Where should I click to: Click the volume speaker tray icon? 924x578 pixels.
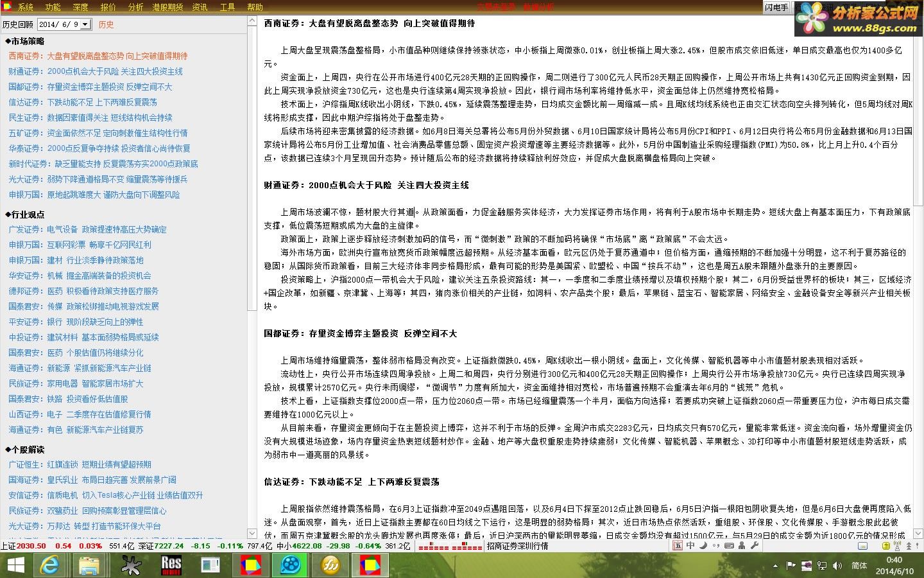(837, 565)
